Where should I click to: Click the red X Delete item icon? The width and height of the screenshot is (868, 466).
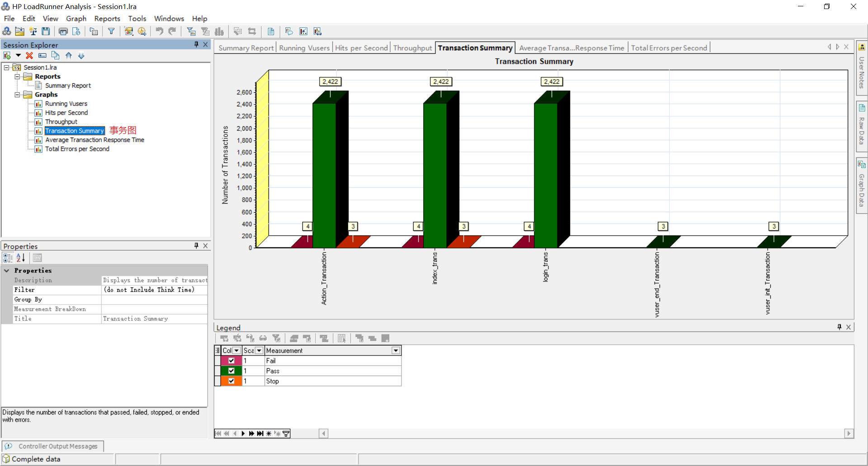29,56
